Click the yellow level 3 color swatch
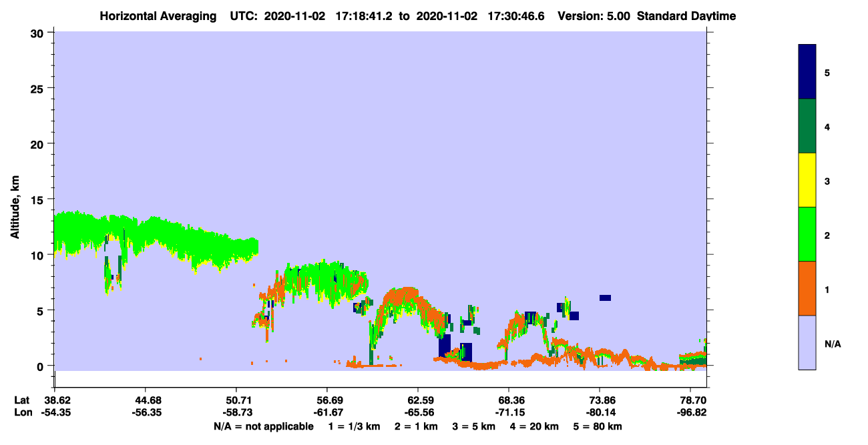This screenshot has height=445, width=868. [x=807, y=180]
